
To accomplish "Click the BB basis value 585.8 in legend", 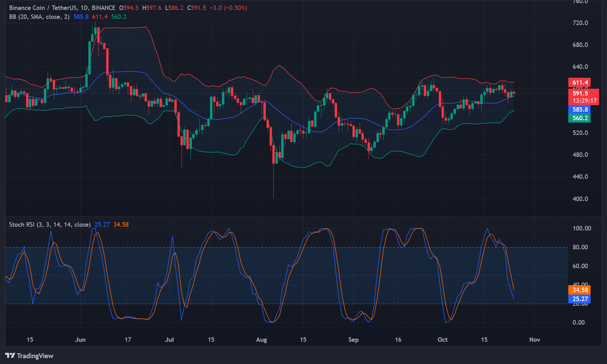I will click(x=81, y=16).
